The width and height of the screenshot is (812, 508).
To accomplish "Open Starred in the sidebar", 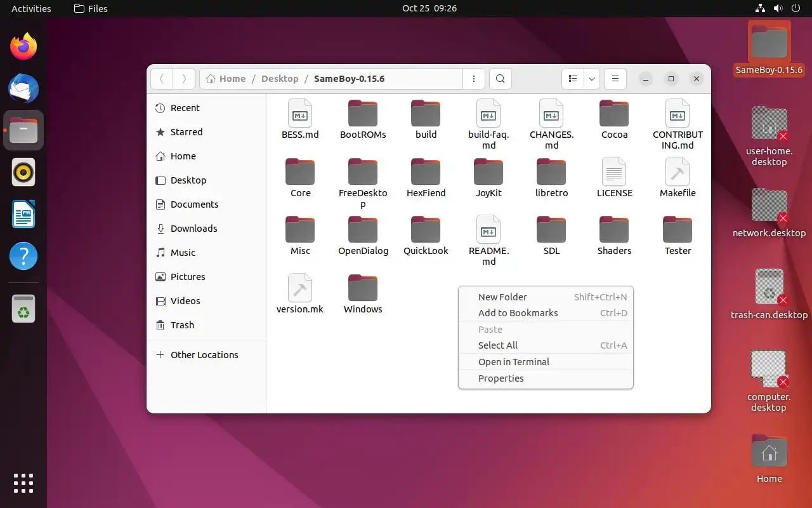I will click(207, 132).
